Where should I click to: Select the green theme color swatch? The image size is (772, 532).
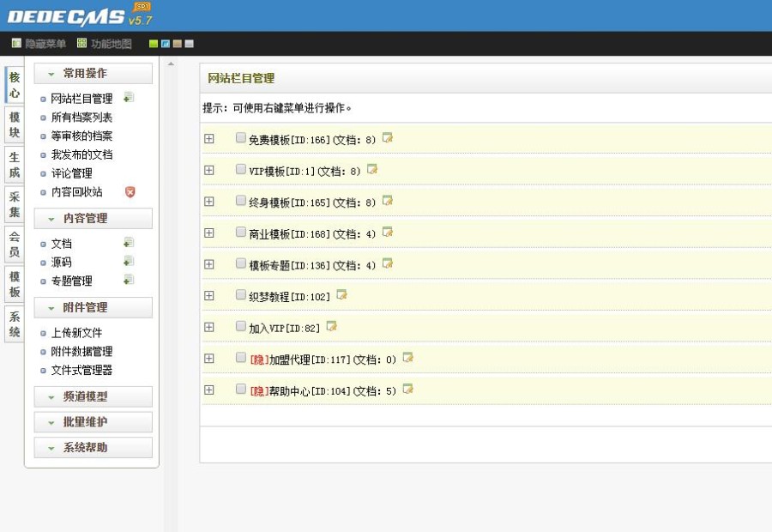pyautogui.click(x=154, y=44)
